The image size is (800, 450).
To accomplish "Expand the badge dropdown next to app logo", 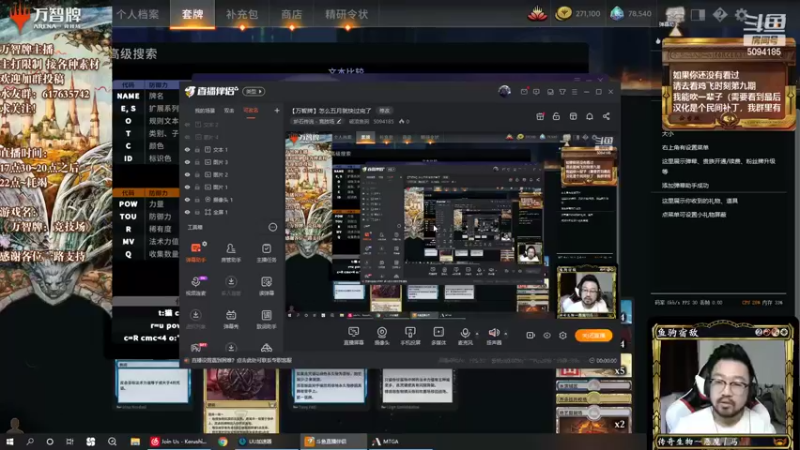I will click(x=254, y=91).
